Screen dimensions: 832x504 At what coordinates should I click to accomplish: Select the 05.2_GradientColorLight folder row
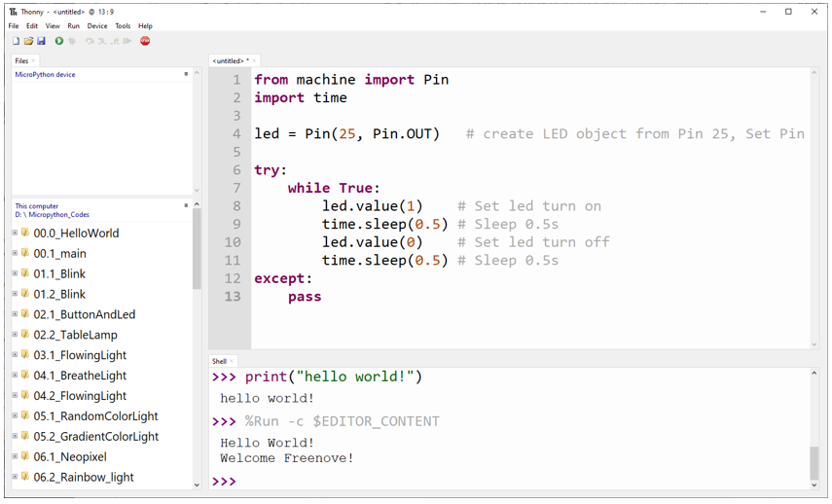pos(102,436)
